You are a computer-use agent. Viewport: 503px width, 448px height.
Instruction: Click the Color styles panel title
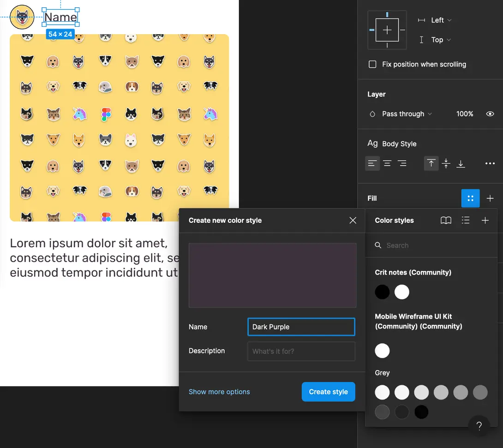(394, 221)
